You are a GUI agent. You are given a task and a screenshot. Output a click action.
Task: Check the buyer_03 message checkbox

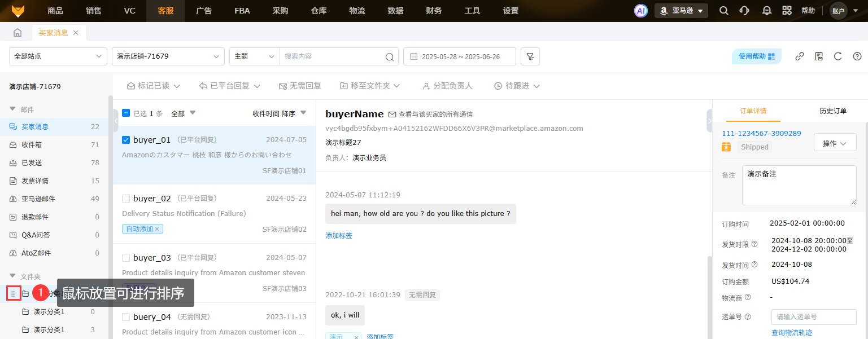[126, 258]
